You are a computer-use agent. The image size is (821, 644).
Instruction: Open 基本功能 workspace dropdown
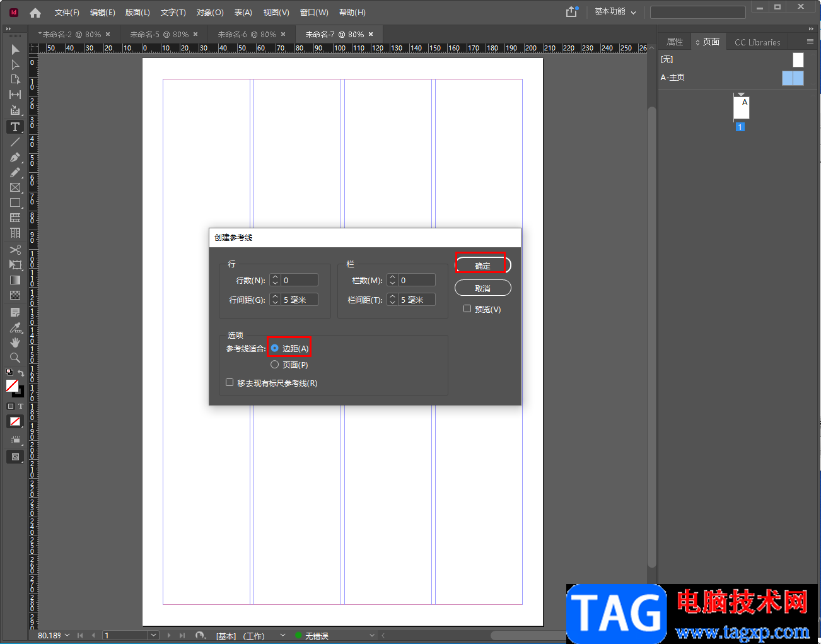point(615,12)
